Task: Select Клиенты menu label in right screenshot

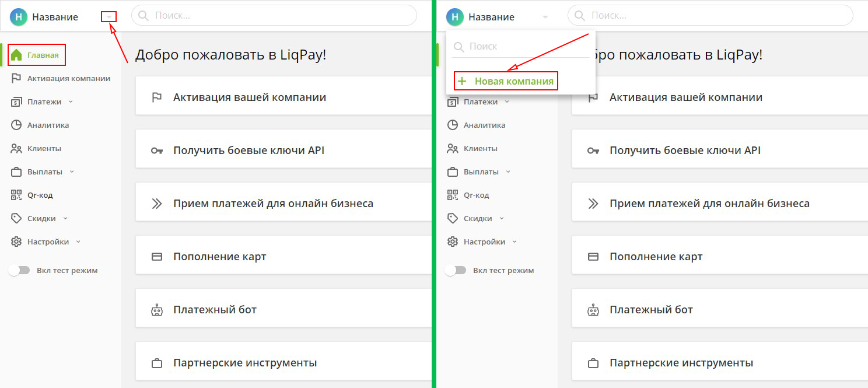Action: click(481, 148)
